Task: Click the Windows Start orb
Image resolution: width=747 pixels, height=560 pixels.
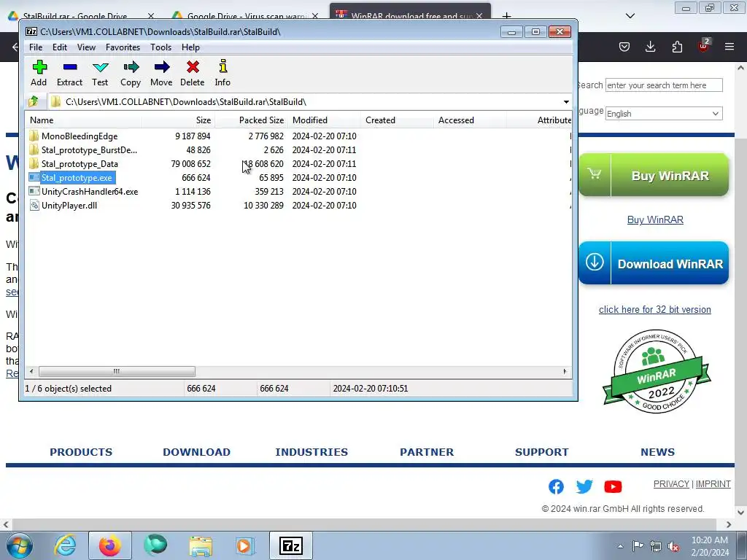Action: [20, 545]
